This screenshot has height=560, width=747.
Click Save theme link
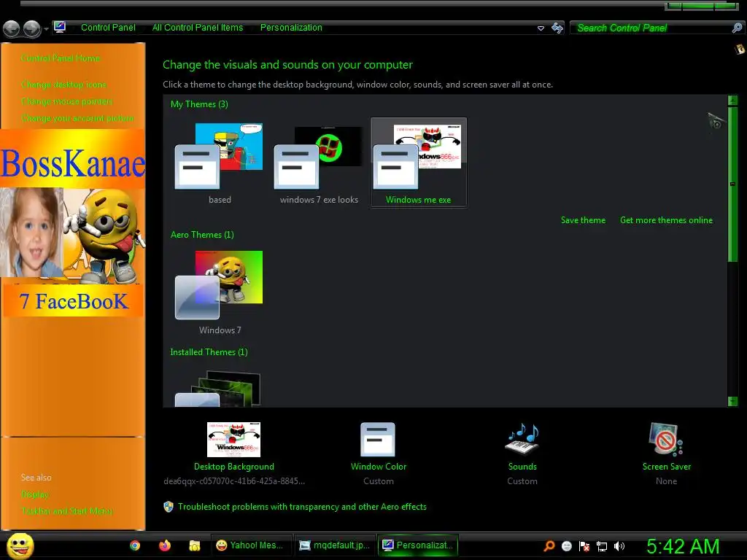[583, 220]
